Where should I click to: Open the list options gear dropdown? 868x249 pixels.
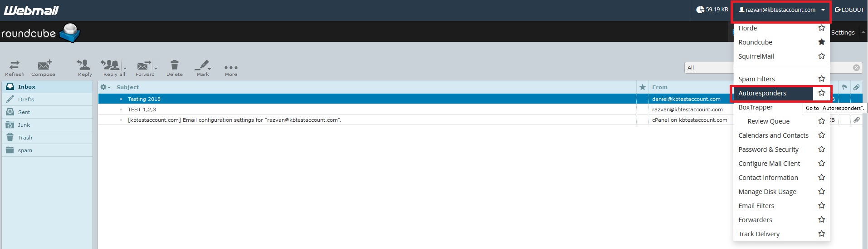coord(105,87)
